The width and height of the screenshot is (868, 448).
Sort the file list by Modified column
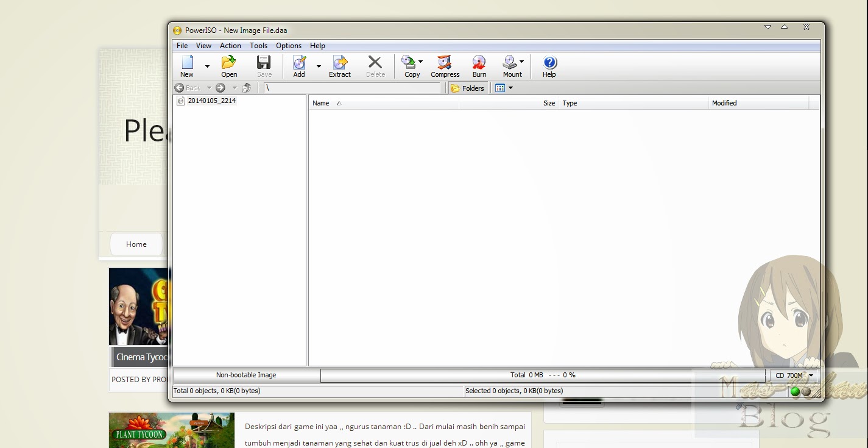click(759, 103)
